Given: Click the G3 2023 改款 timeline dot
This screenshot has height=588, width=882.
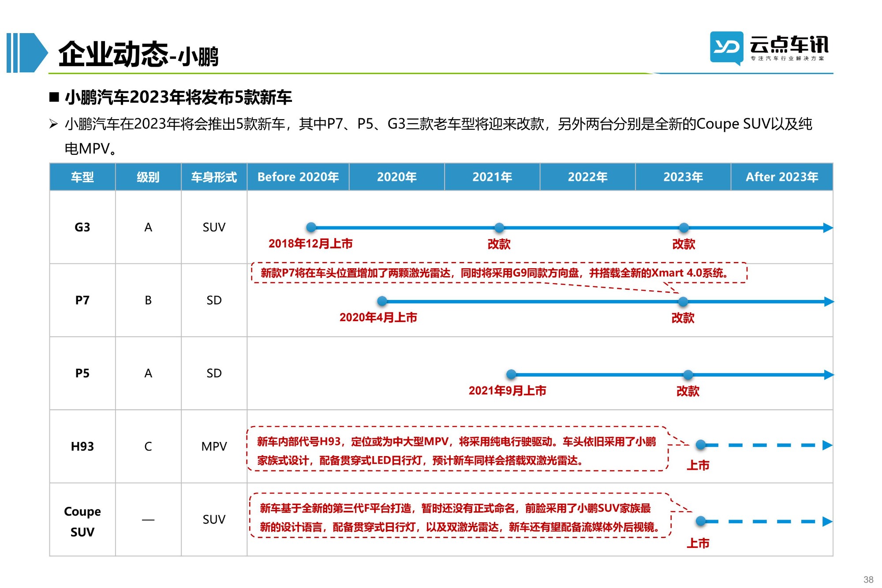Looking at the screenshot, I should click(684, 228).
